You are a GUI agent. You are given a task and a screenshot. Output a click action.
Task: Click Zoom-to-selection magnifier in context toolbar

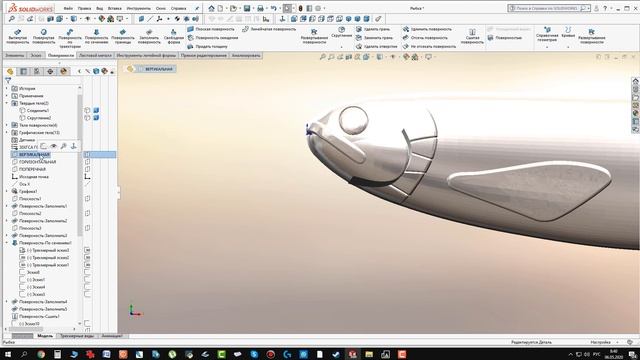pos(64,146)
